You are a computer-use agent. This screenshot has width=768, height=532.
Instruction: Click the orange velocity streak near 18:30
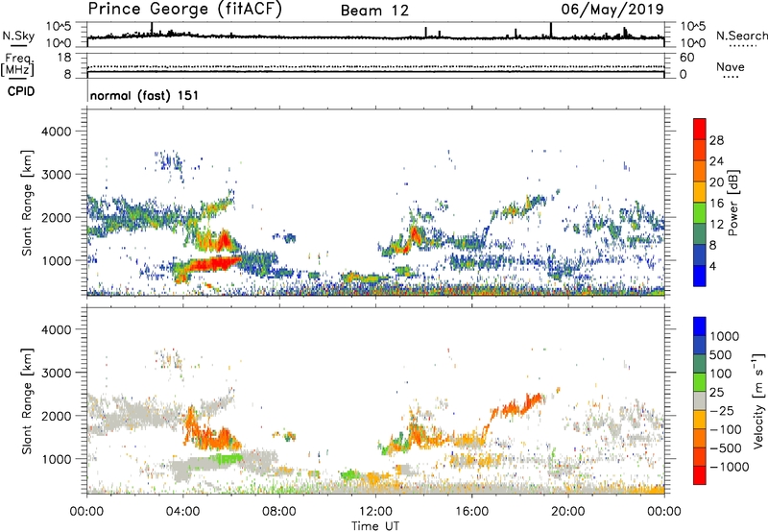[532, 402]
